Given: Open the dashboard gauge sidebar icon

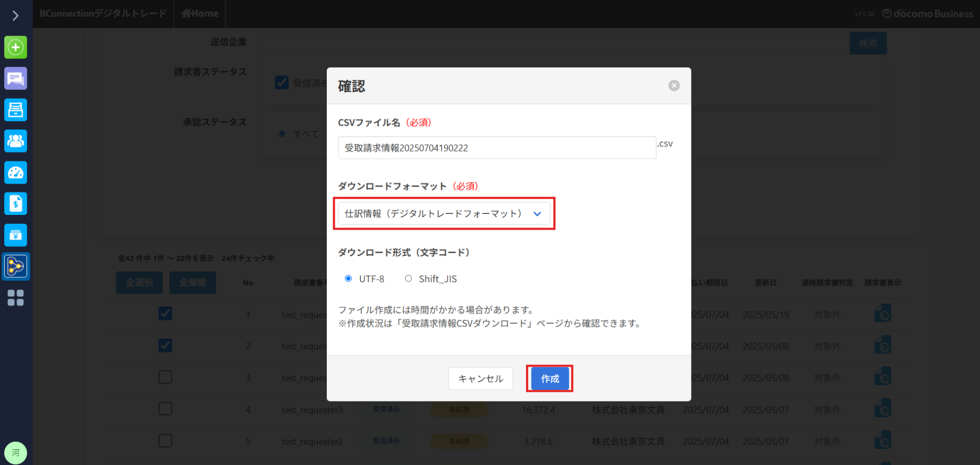Looking at the screenshot, I should coord(16,172).
